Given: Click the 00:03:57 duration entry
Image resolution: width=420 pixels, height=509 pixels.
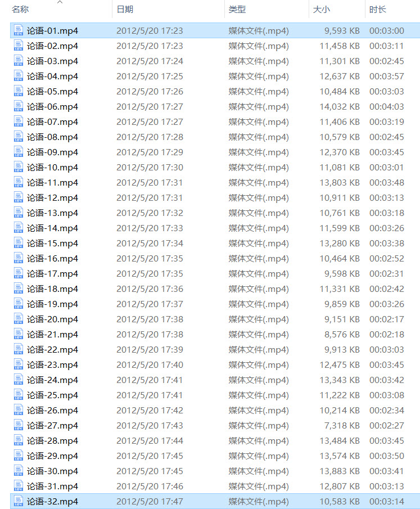Looking at the screenshot, I should pyautogui.click(x=386, y=76).
